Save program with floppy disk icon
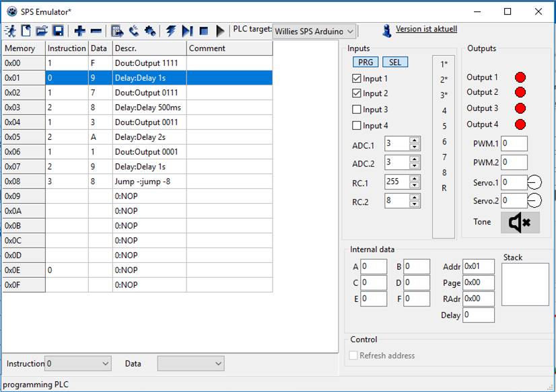This screenshot has width=556, height=392. pos(58,31)
